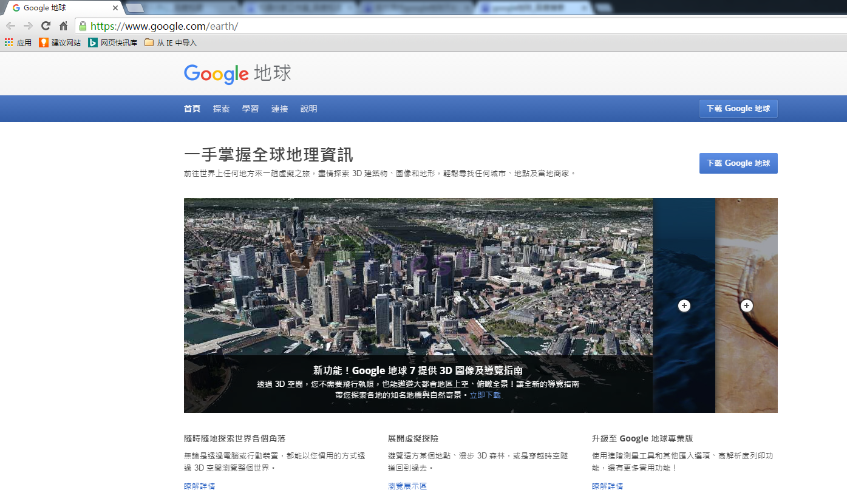Viewport: 847px width, 504px height.
Task: Click the 展開虛擬探險 heading
Action: tap(413, 438)
